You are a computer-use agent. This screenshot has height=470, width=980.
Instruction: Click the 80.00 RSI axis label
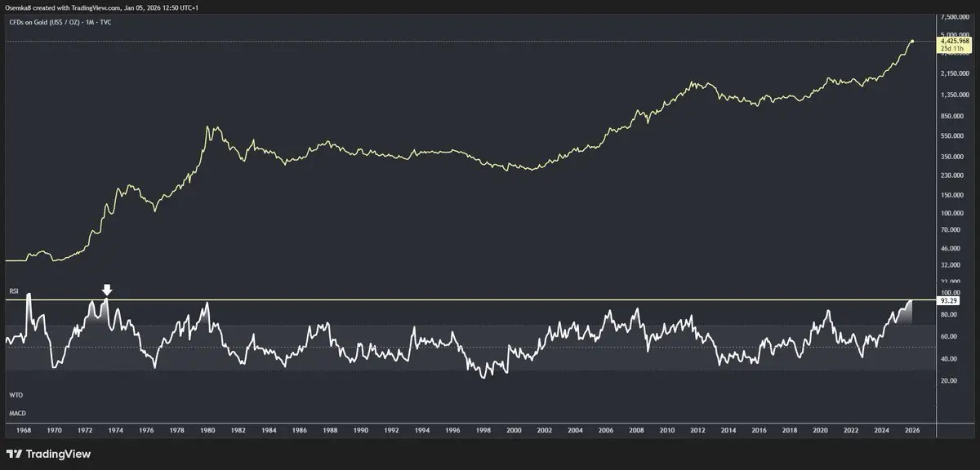tap(949, 314)
